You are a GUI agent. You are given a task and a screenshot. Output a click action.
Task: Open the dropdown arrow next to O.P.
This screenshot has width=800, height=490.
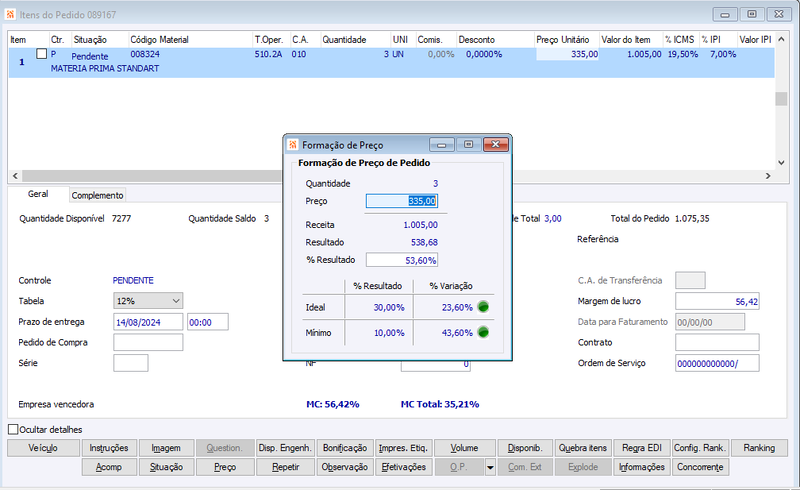490,467
